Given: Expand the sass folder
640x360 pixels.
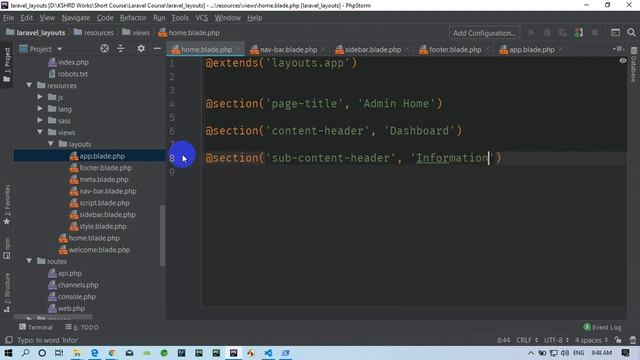Looking at the screenshot, I should [40, 120].
